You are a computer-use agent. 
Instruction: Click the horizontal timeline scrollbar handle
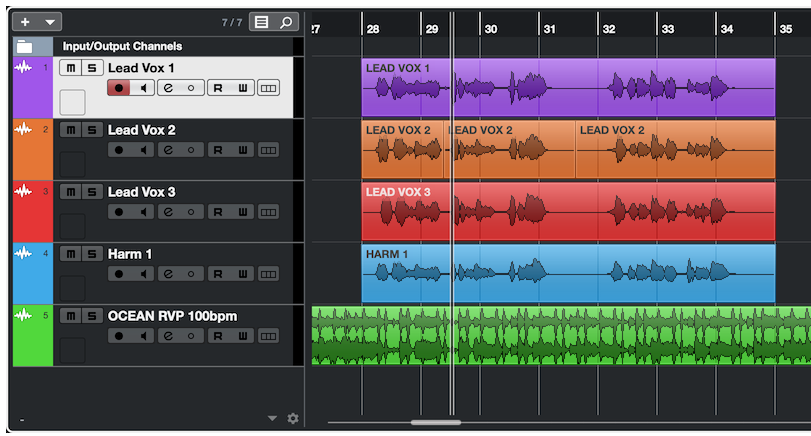click(435, 422)
